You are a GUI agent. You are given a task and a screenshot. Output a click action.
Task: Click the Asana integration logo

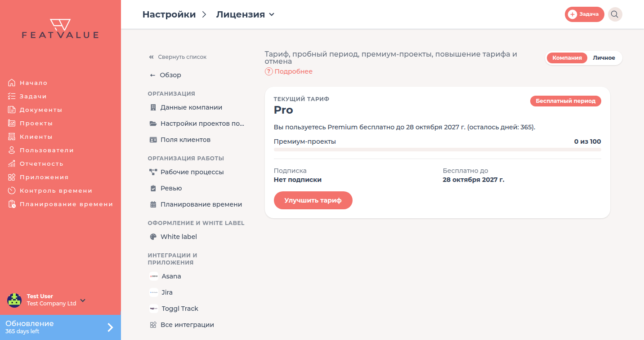(x=153, y=276)
